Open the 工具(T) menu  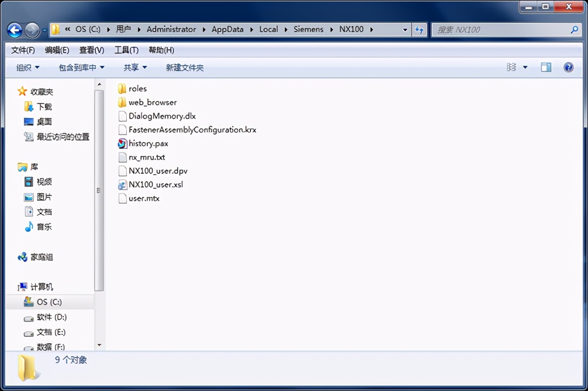point(127,50)
